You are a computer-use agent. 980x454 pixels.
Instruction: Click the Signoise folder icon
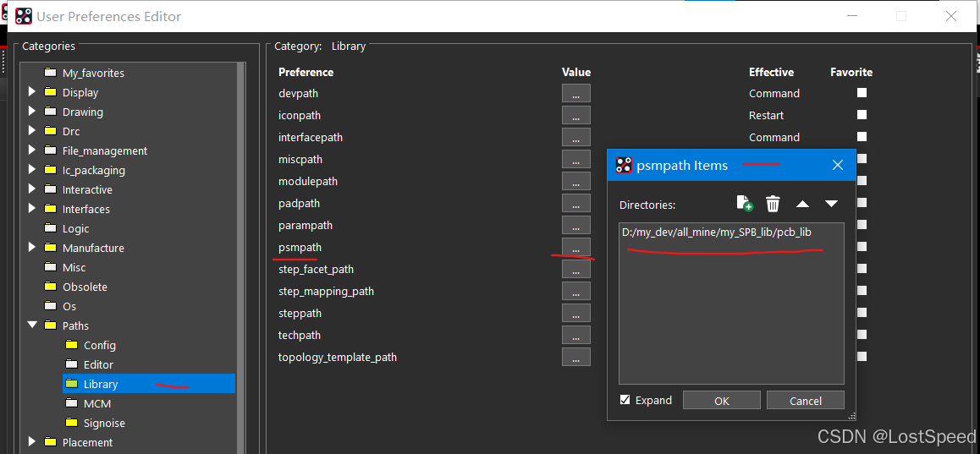pos(71,423)
